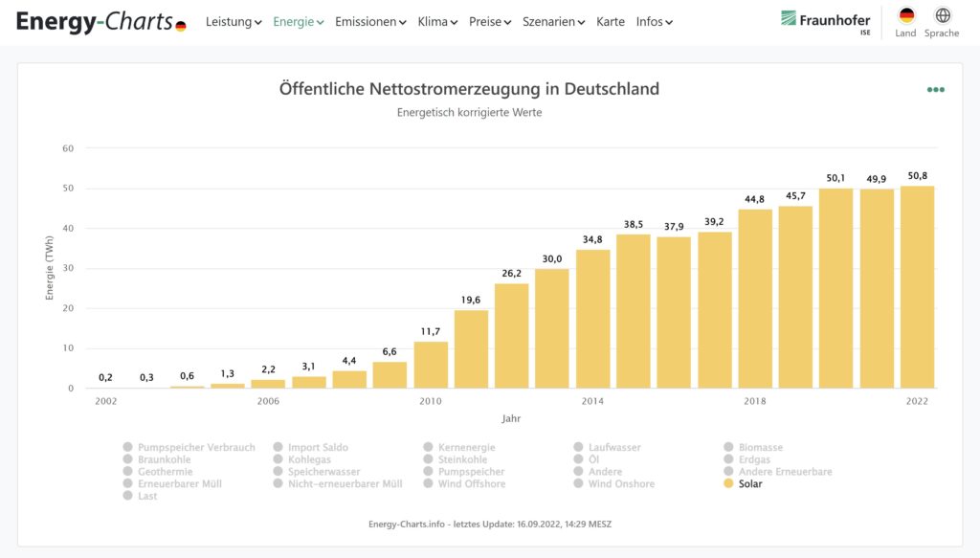This screenshot has width=980, height=558.
Task: Open the Szenarien dropdown
Action: [552, 21]
